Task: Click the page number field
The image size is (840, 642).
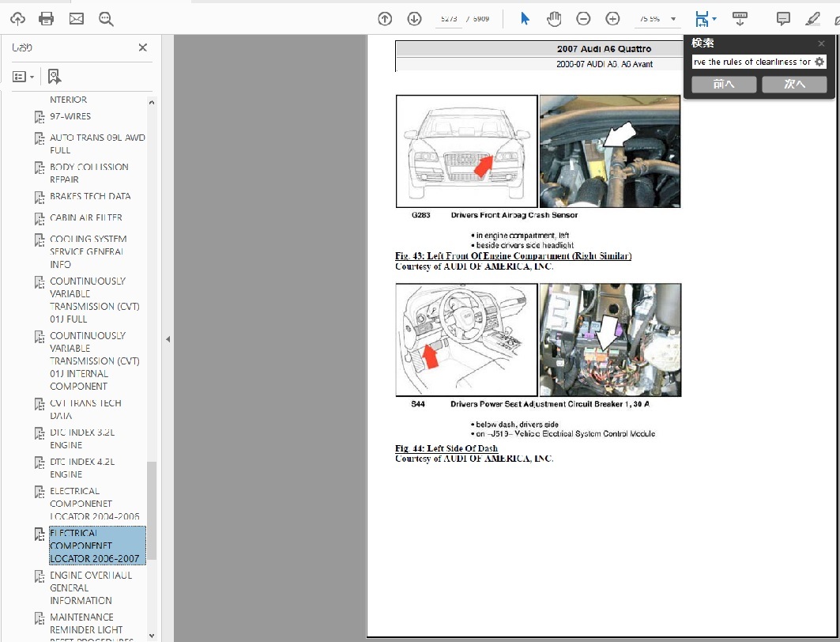Action: click(x=449, y=19)
